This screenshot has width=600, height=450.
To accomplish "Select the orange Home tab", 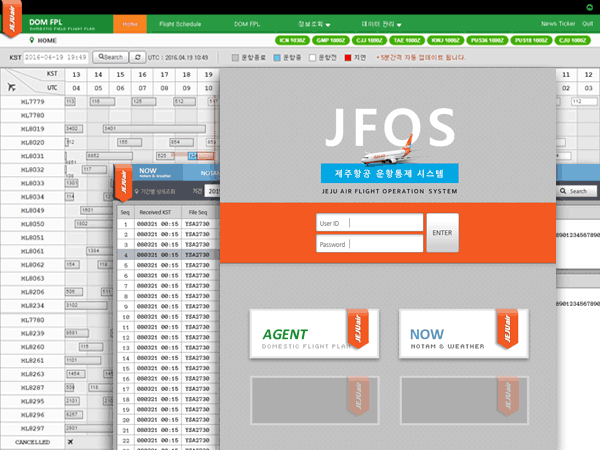I will [130, 24].
